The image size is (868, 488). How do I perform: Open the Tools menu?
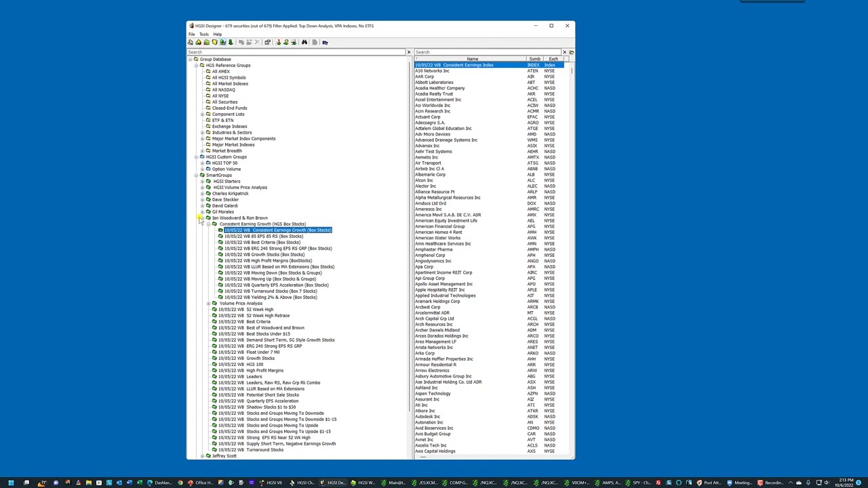(204, 34)
